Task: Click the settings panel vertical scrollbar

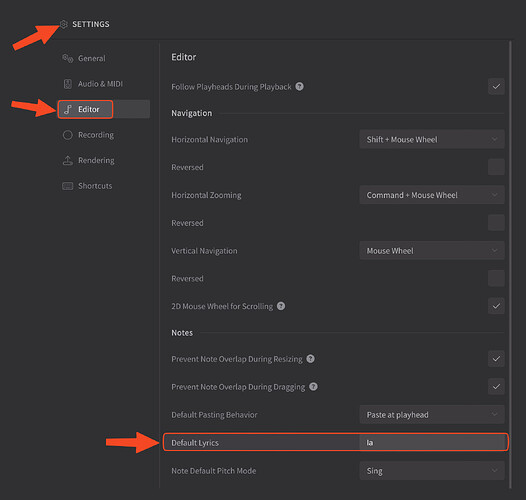Action: (510, 264)
